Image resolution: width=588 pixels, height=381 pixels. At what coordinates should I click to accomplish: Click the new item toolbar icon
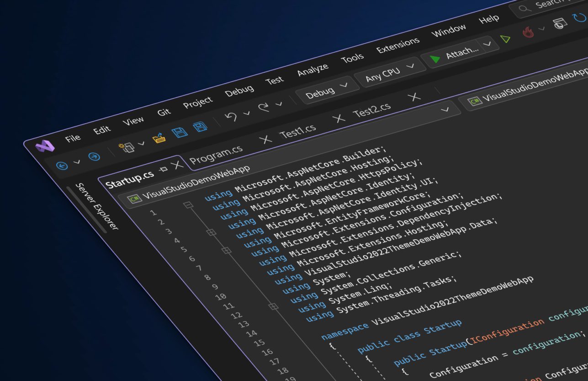tap(124, 145)
